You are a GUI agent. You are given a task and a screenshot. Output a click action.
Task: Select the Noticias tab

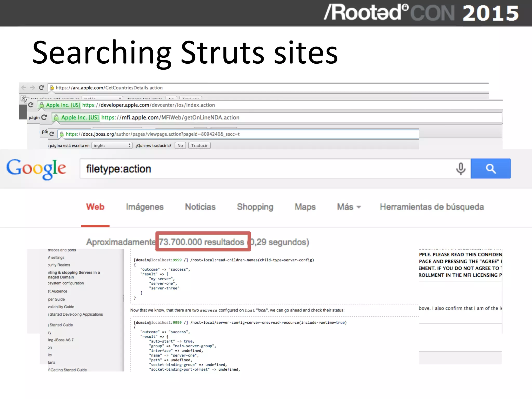(200, 207)
